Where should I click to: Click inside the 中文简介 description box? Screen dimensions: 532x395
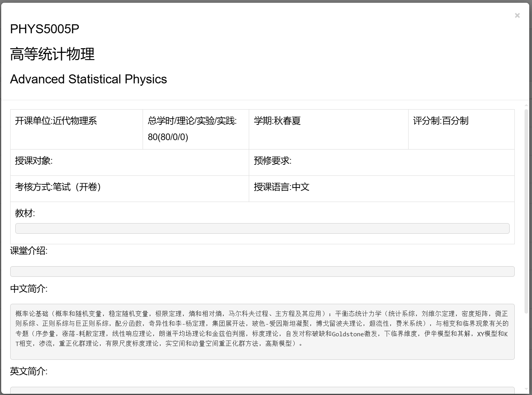tap(262, 331)
